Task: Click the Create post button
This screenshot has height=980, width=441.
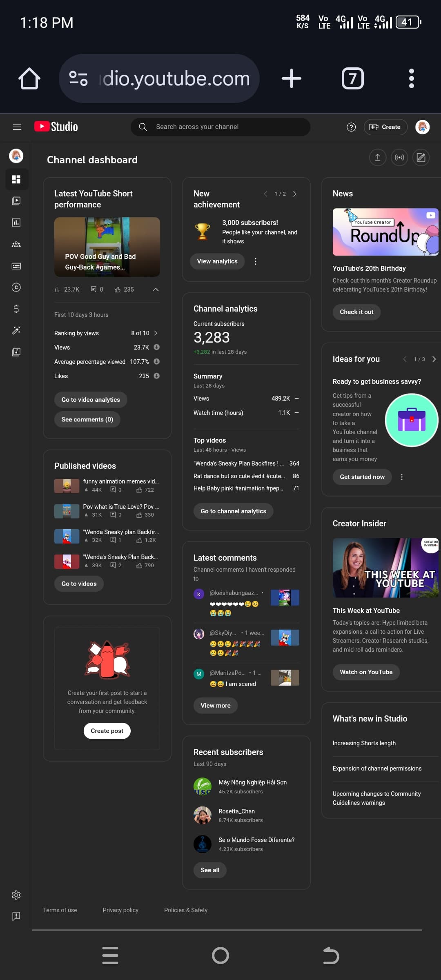Action: pos(107,731)
